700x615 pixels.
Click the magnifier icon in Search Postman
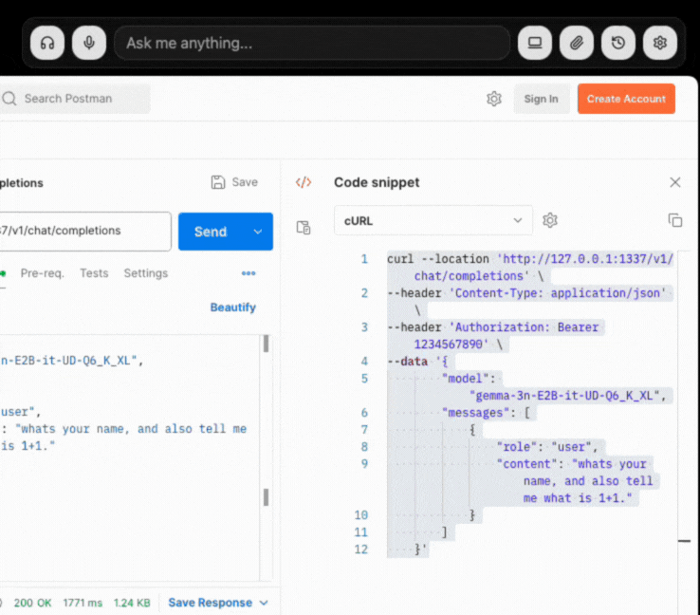[x=9, y=99]
